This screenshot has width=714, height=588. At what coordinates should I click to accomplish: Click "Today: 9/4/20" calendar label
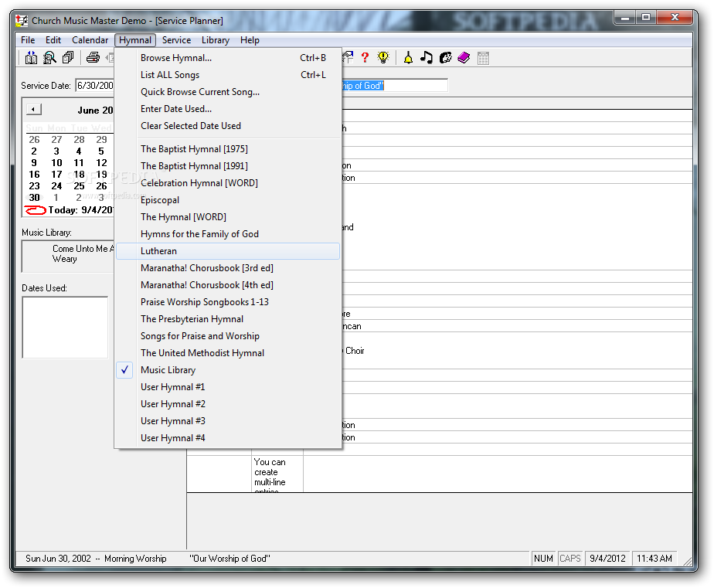point(80,210)
